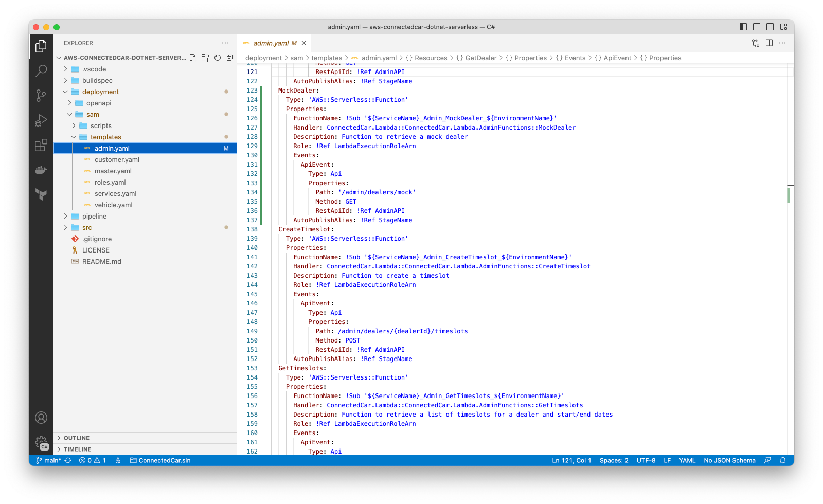
Task: Open services.yaml file
Action: [145, 193]
